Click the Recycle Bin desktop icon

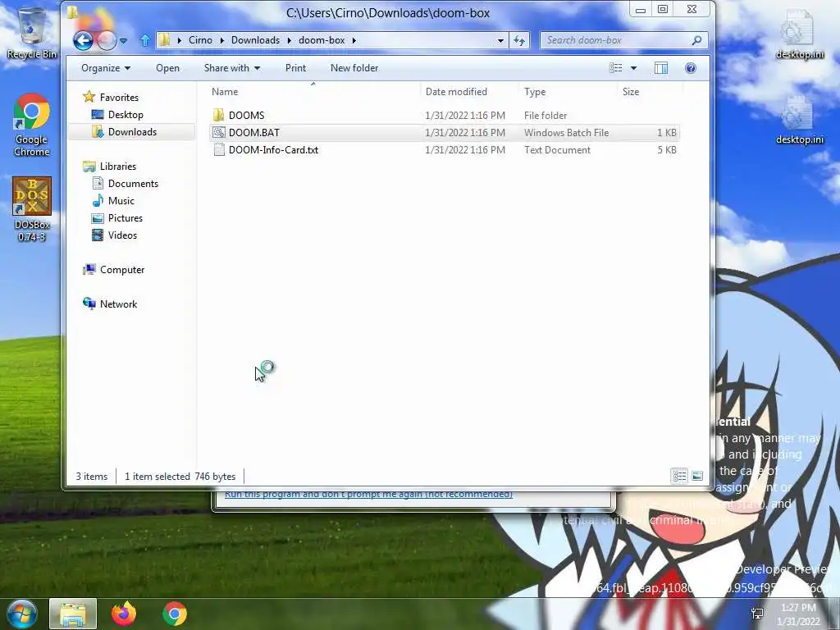pyautogui.click(x=32, y=33)
